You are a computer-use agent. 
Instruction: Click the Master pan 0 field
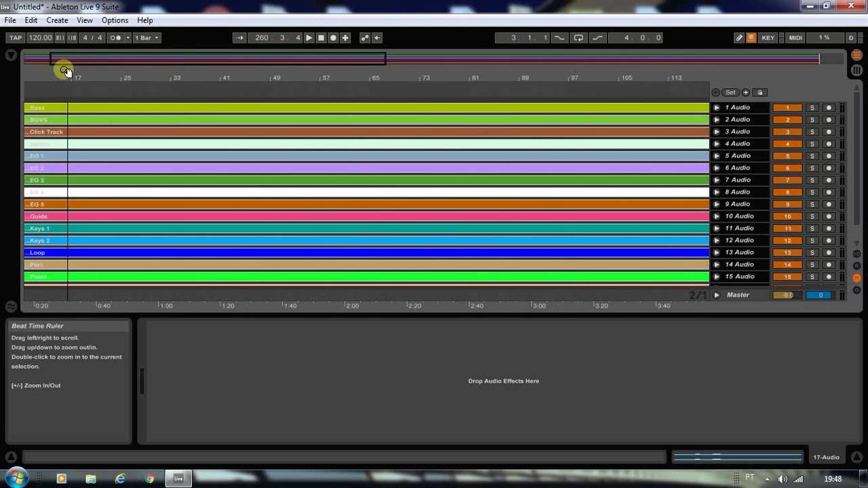821,295
